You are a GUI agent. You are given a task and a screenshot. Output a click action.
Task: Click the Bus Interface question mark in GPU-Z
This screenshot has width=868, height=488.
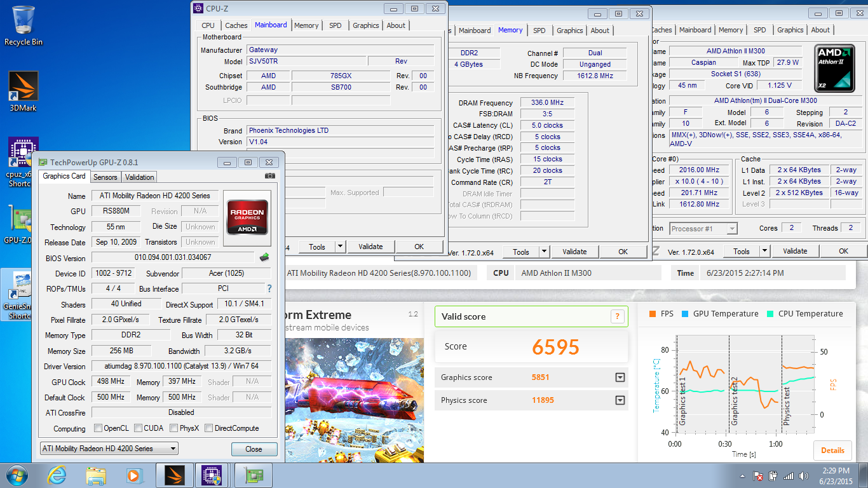click(x=270, y=288)
